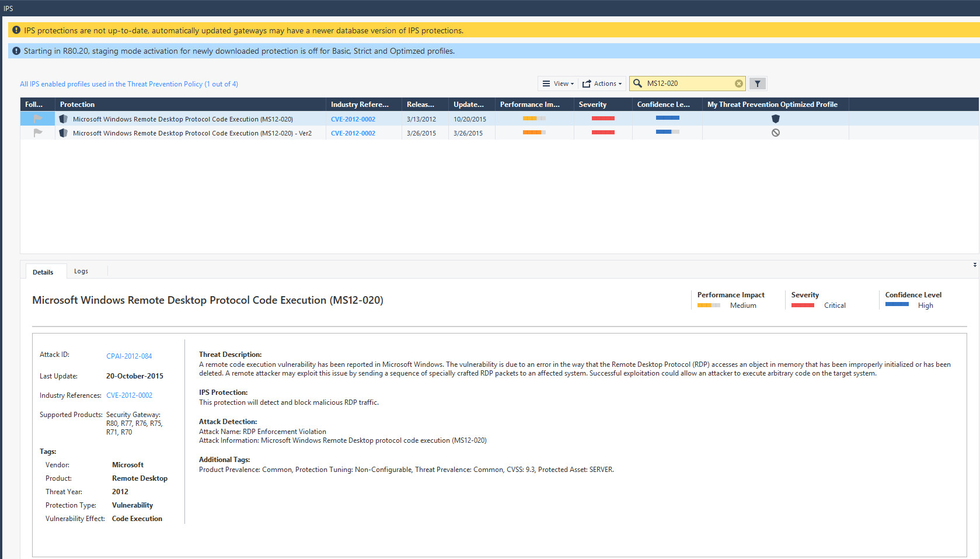The image size is (980, 559).
Task: Sort by Severity column header
Action: [603, 105]
